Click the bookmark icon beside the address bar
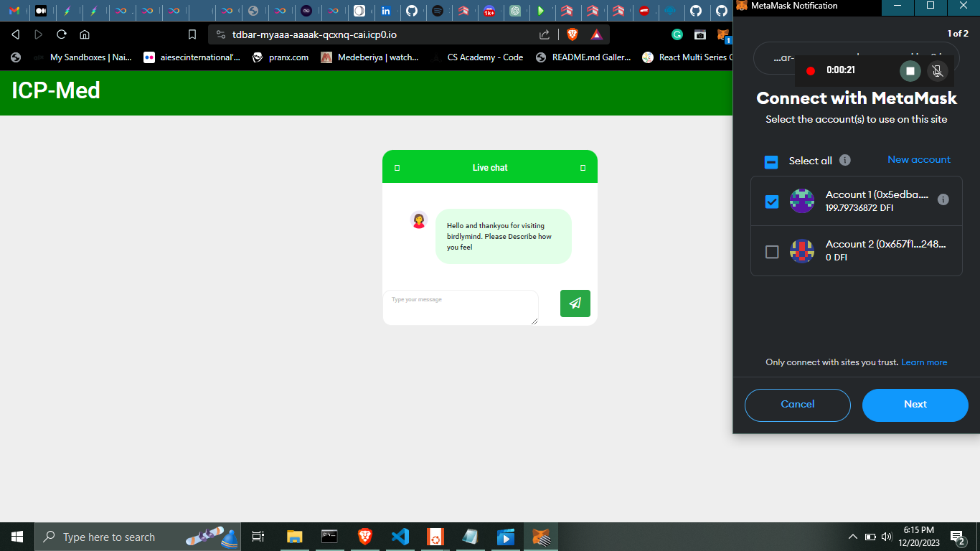Viewport: 980px width, 551px height. (192, 34)
